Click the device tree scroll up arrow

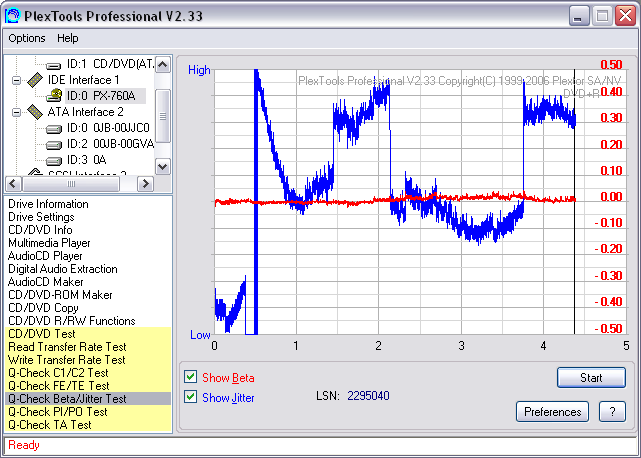pos(163,65)
